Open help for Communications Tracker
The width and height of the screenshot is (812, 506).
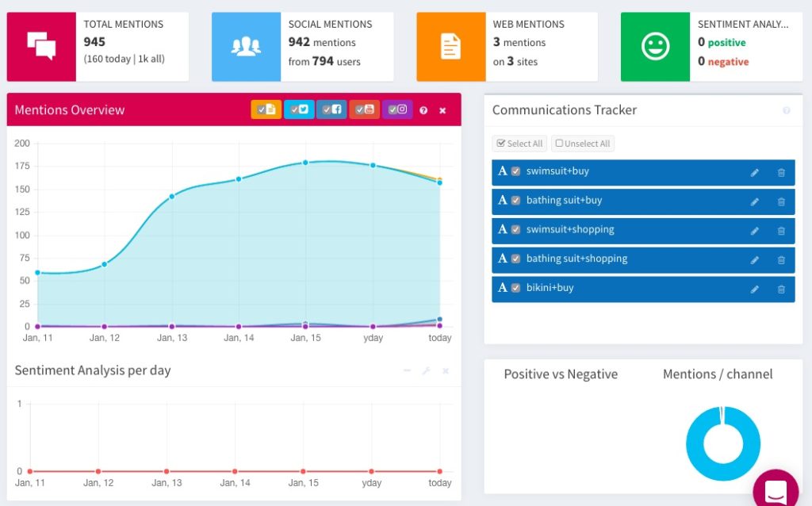pos(786,110)
